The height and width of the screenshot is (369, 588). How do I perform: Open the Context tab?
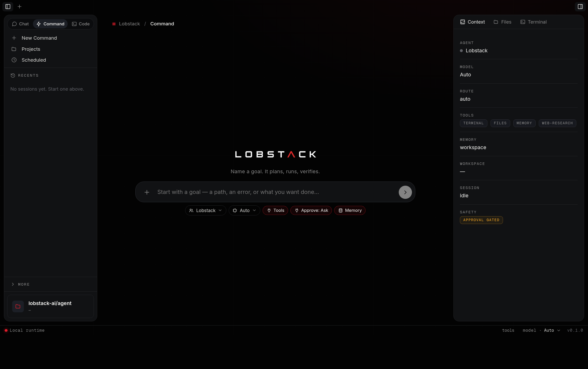(472, 22)
